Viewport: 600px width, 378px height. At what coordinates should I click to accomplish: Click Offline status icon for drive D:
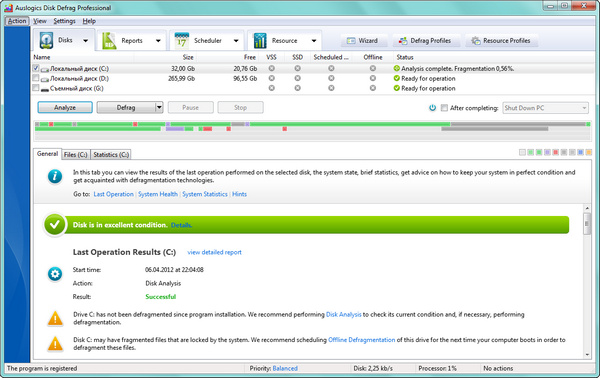[373, 78]
